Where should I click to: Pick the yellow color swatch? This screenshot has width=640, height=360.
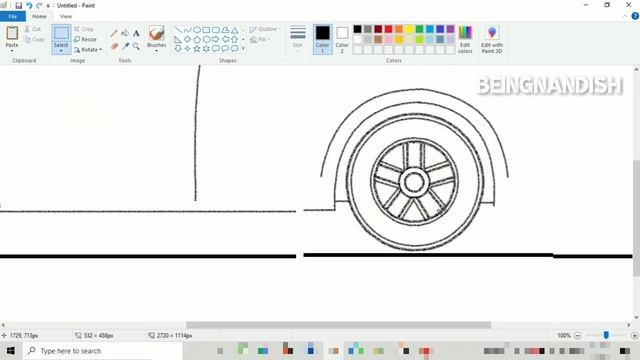click(409, 29)
